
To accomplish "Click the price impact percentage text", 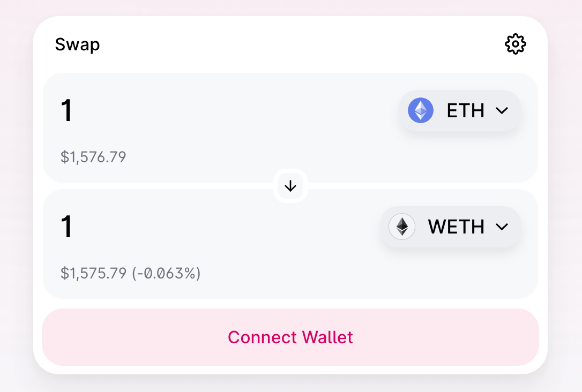I will click(x=167, y=273).
